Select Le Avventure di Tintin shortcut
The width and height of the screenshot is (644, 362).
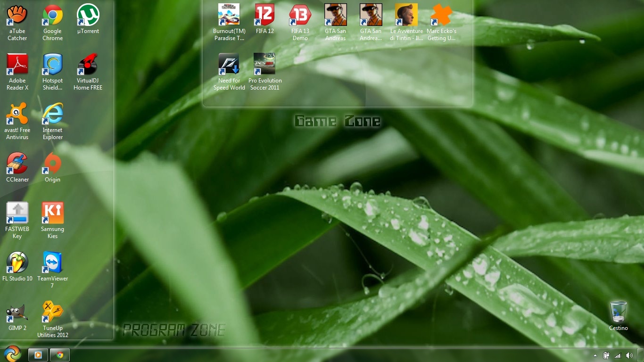coord(406,23)
